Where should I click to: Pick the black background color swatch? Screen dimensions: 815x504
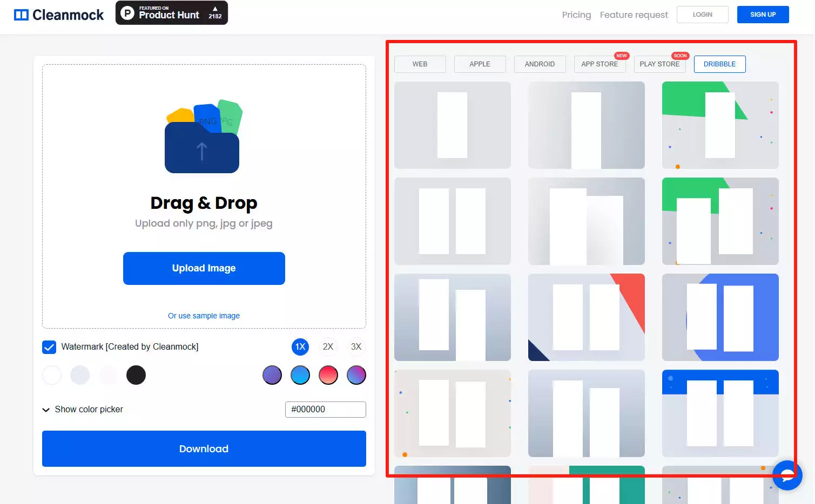pos(136,375)
